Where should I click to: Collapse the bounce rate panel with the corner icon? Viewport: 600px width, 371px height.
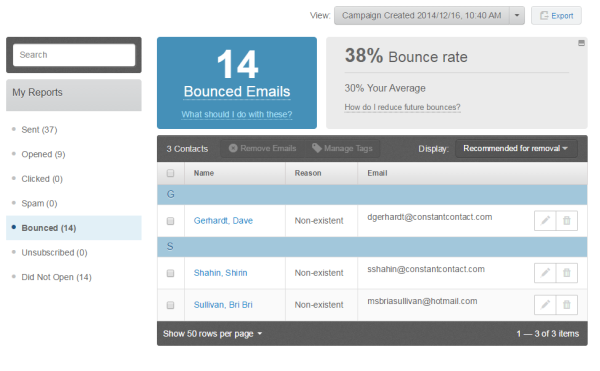[581, 43]
